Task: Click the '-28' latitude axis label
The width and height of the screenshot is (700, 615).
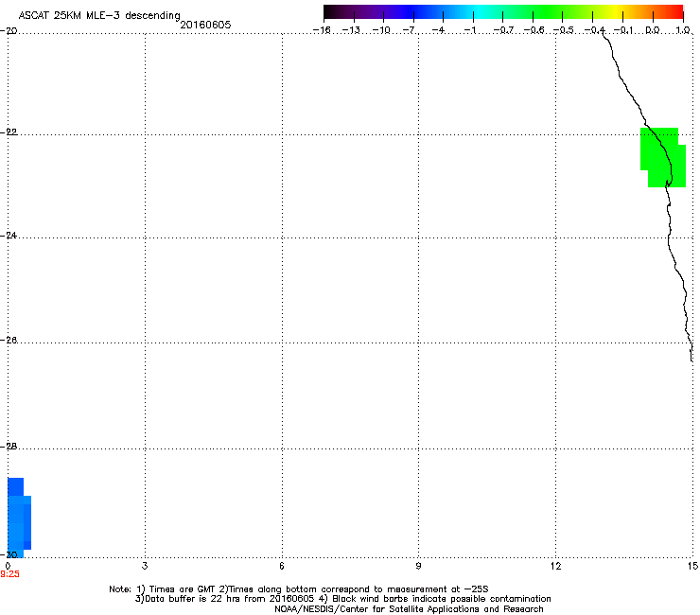Action: click(9, 447)
